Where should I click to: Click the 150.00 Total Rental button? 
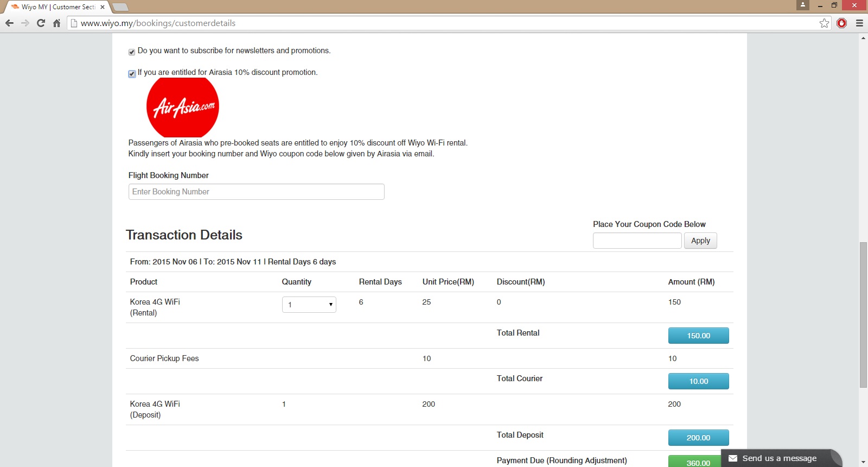698,336
